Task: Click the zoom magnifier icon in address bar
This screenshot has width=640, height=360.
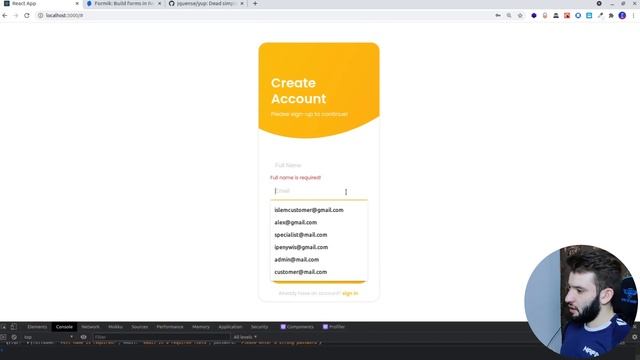Action: [x=509, y=16]
